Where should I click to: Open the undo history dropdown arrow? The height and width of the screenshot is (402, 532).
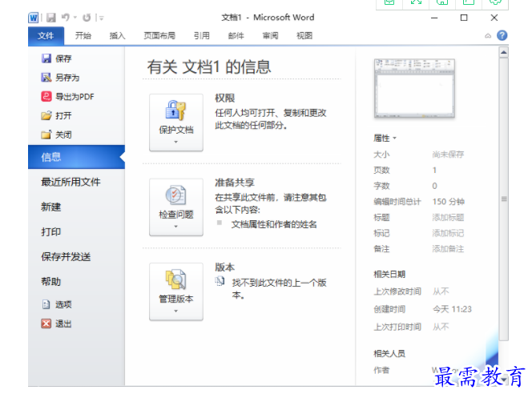75,18
